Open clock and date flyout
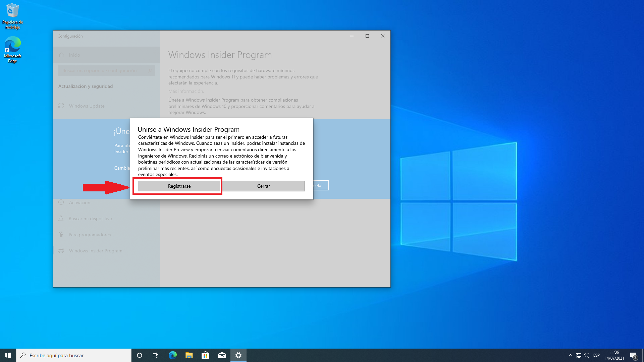The height and width of the screenshot is (362, 644). (614, 355)
